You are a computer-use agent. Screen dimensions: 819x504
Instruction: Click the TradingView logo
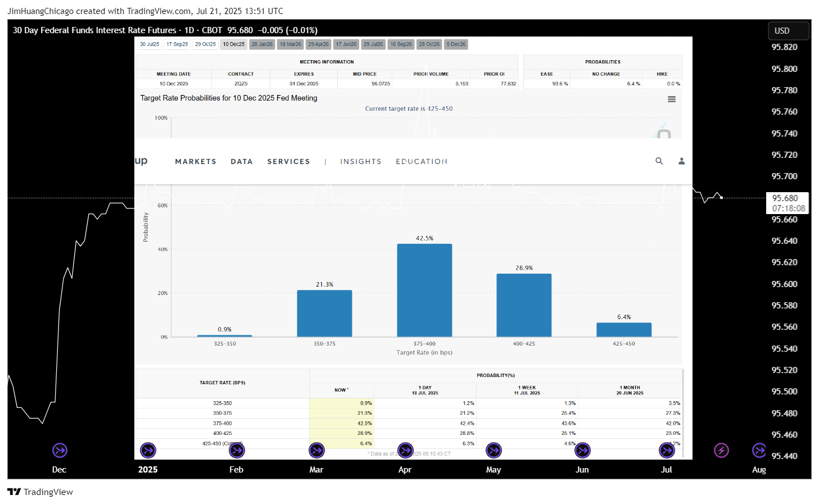tap(40, 492)
